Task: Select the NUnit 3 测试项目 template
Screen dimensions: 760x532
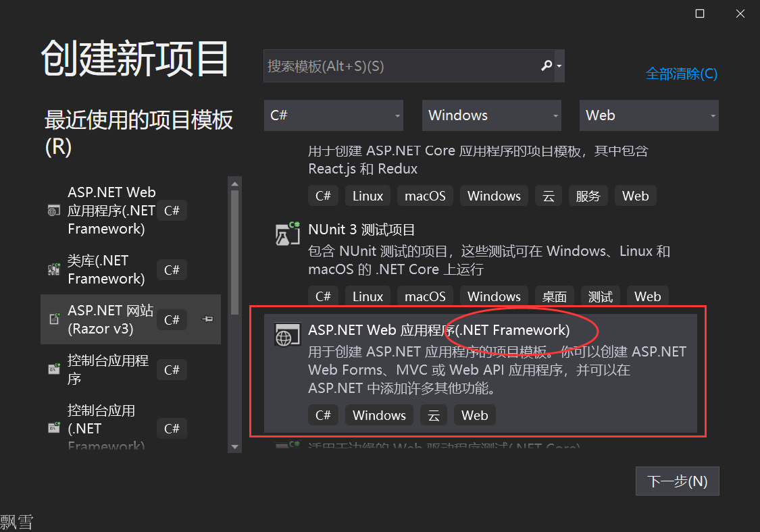Action: point(480,262)
